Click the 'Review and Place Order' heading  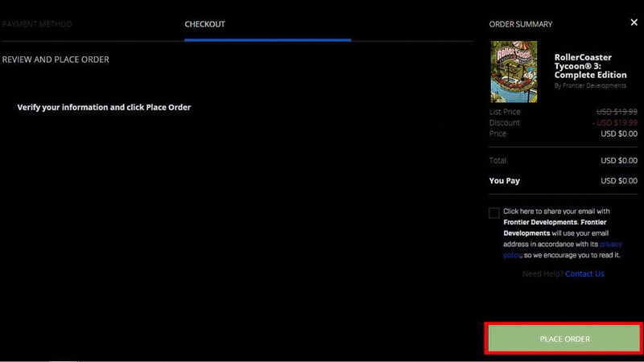[56, 60]
